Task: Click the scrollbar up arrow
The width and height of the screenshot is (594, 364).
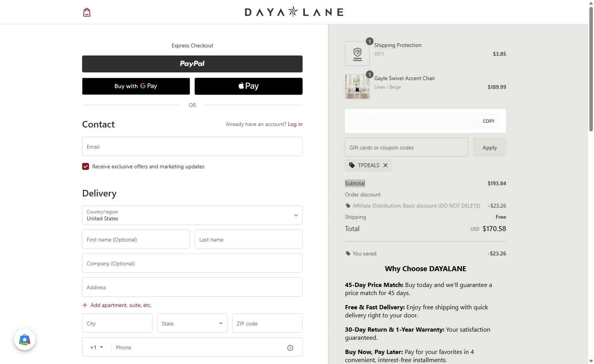Action: pos(591,3)
